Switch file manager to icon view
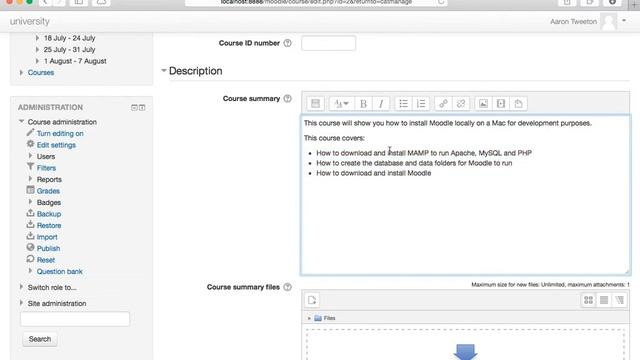640x360 pixels. point(588,300)
